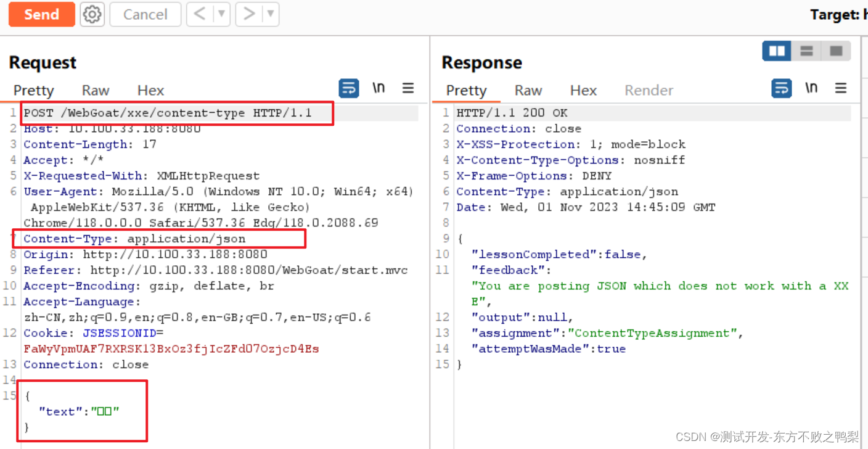Open Request panel hamburger menu
This screenshot has width=868, height=449.
408,88
